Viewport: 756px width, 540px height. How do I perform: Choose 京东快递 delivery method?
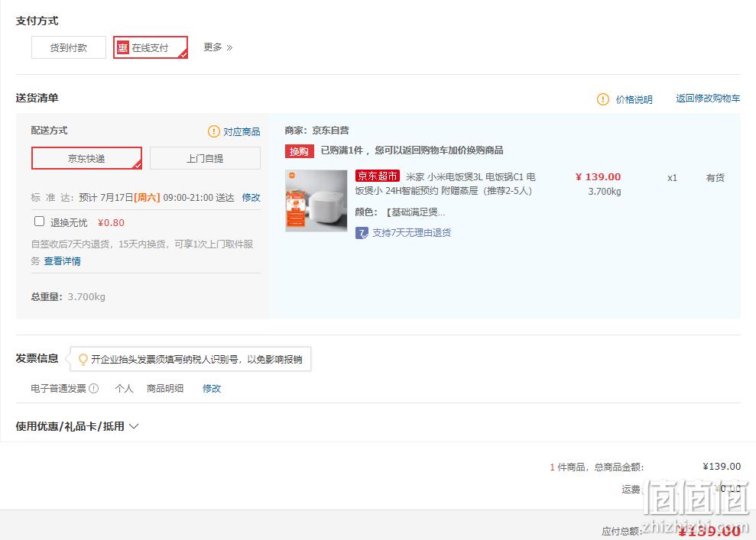(x=87, y=158)
